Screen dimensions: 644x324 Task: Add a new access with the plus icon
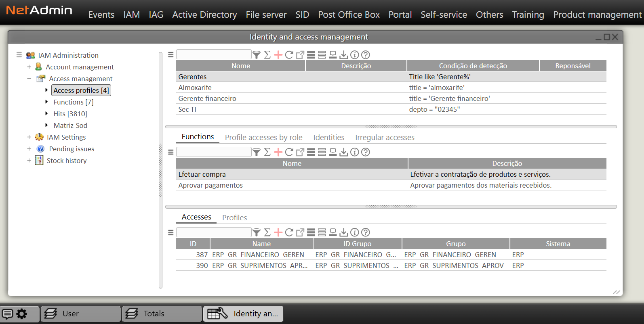click(278, 232)
